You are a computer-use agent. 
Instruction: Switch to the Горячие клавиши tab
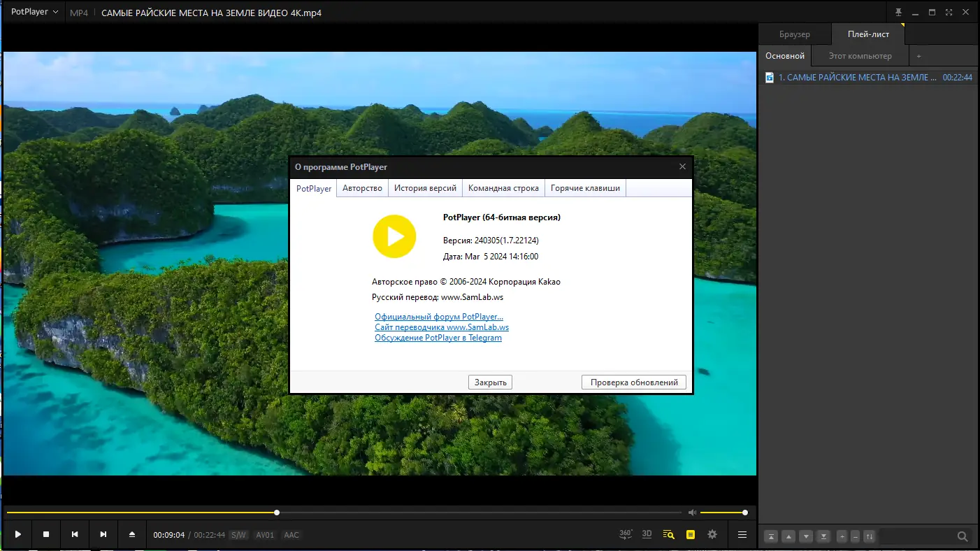585,188
